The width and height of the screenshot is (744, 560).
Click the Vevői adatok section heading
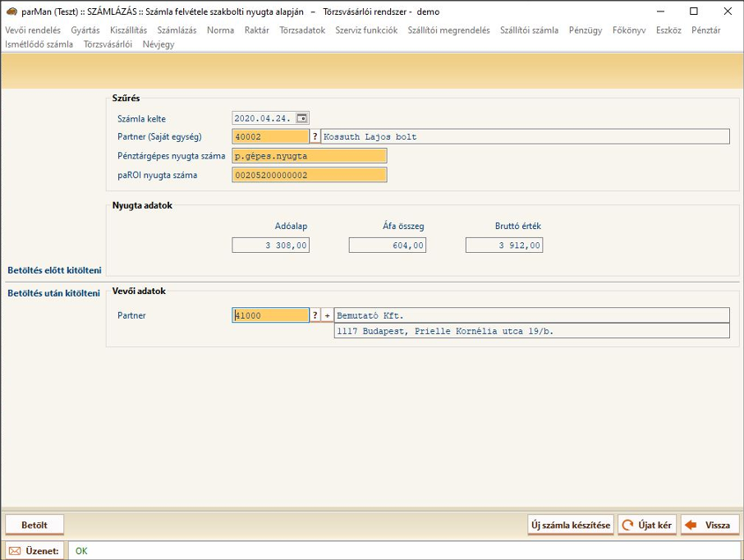[x=139, y=291]
